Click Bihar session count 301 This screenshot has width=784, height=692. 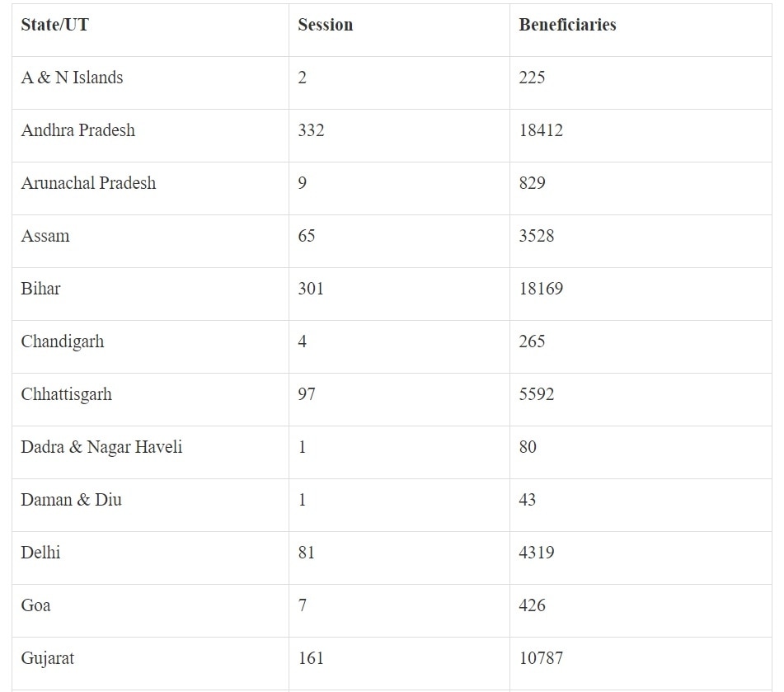point(311,289)
